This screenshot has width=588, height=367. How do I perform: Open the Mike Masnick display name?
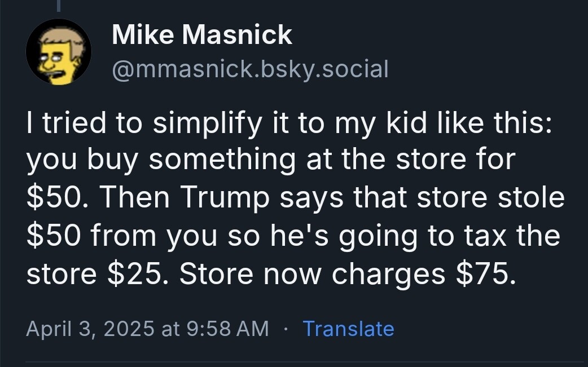pos(202,35)
